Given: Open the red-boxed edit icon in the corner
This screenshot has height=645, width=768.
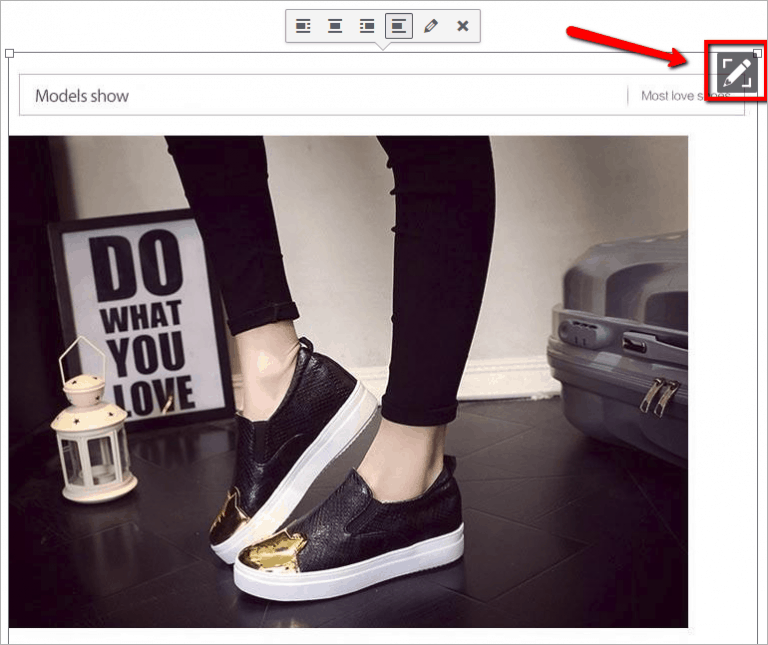Looking at the screenshot, I should point(735,72).
